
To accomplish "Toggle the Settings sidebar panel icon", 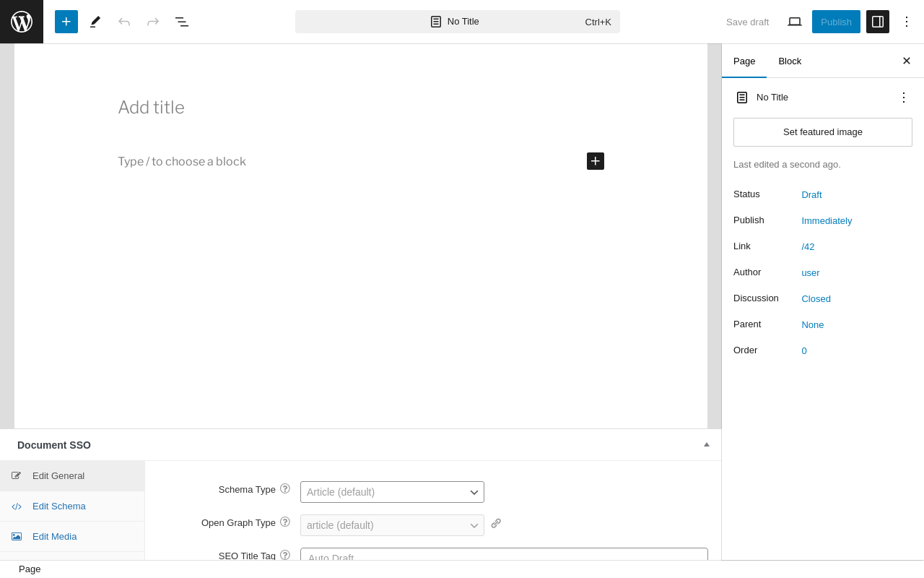I will coord(878,22).
